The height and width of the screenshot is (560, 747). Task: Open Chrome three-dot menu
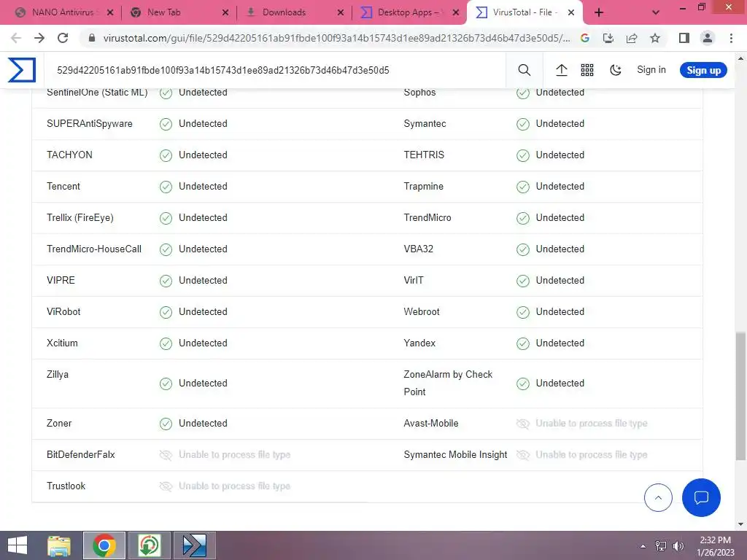731,38
